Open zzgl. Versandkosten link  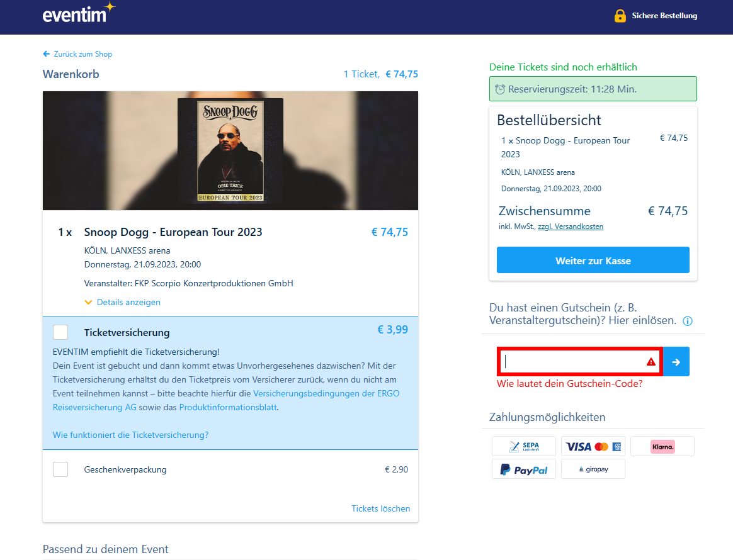(571, 227)
